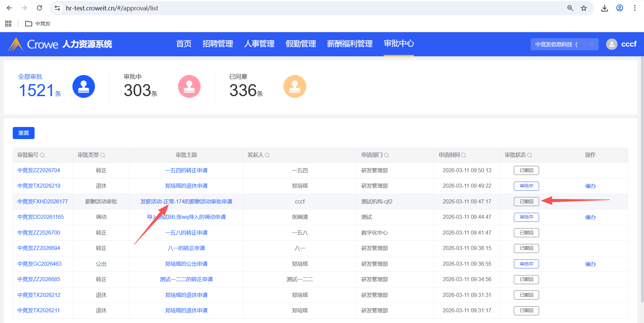Open approval record 中竞发FXHD2026177

[43, 202]
